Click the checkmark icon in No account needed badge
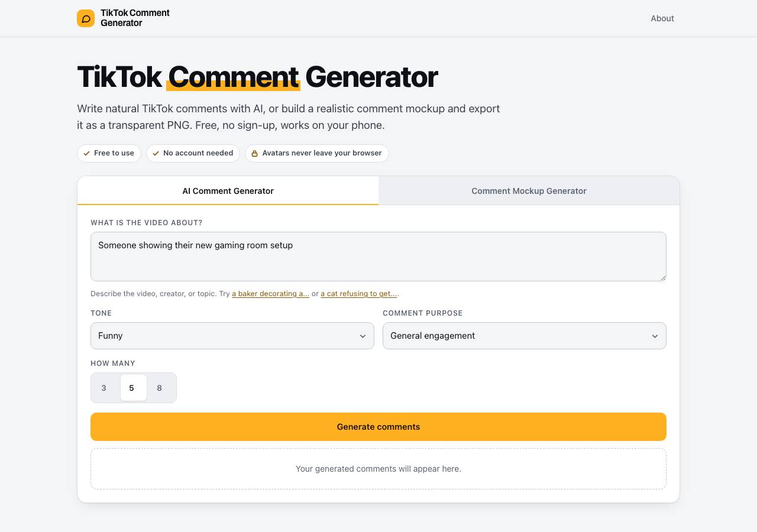The width and height of the screenshot is (757, 532). (156, 153)
